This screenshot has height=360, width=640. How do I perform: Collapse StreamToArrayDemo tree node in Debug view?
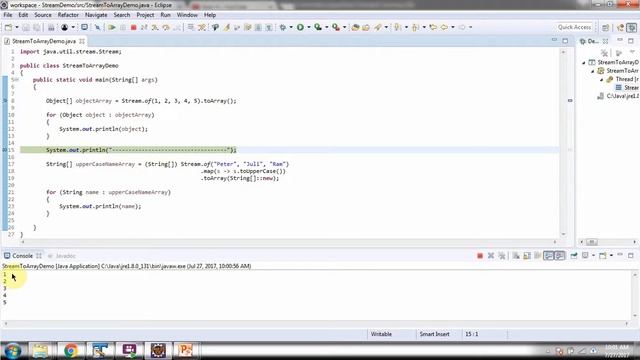click(584, 62)
